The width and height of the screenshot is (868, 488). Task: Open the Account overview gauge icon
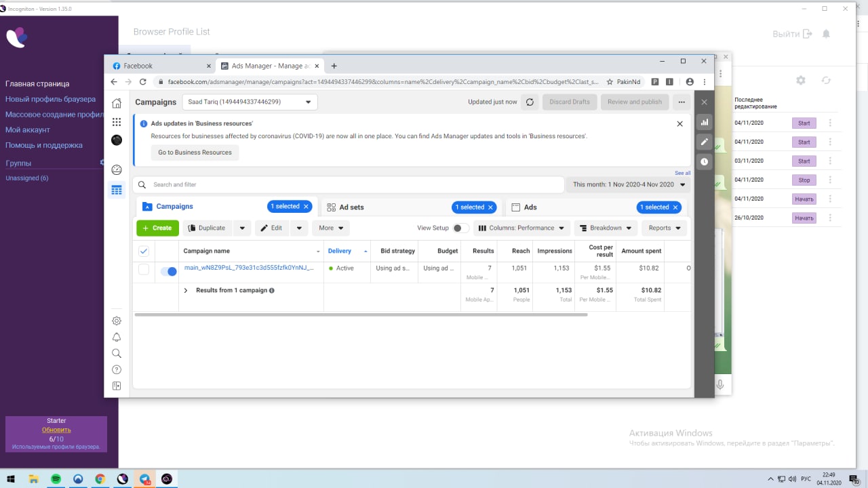tap(117, 170)
